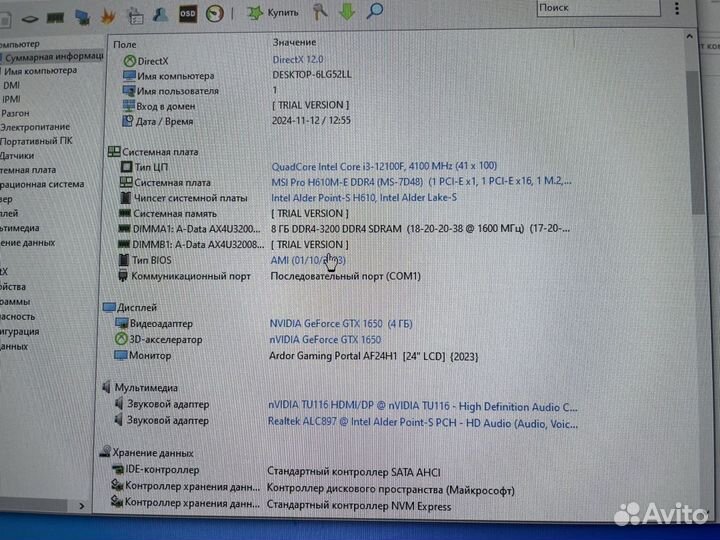Image resolution: width=720 pixels, height=540 pixels.
Task: Click the green star Купить icon
Action: (x=254, y=13)
